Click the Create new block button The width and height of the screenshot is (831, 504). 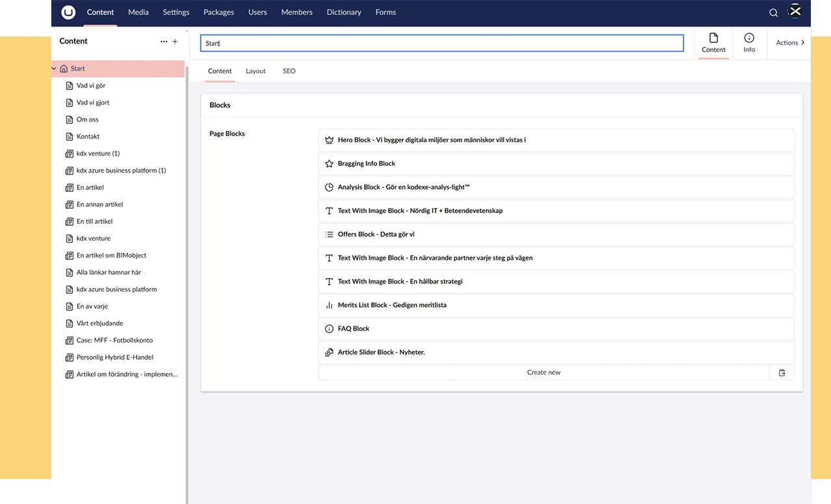[544, 373]
